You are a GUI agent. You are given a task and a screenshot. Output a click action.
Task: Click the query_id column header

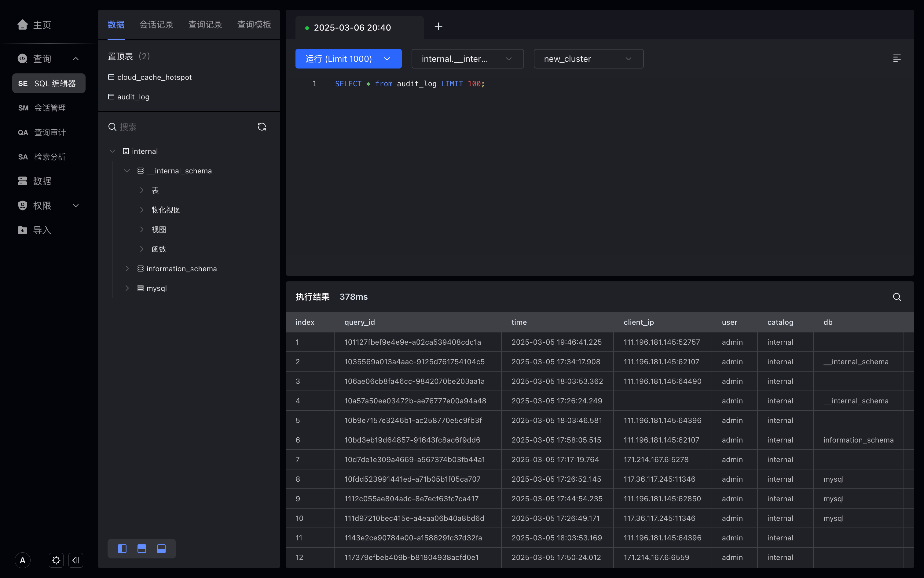[360, 322]
